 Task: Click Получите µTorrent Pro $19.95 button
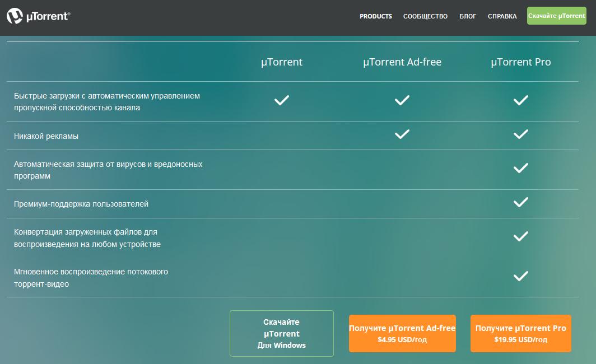[520, 333]
